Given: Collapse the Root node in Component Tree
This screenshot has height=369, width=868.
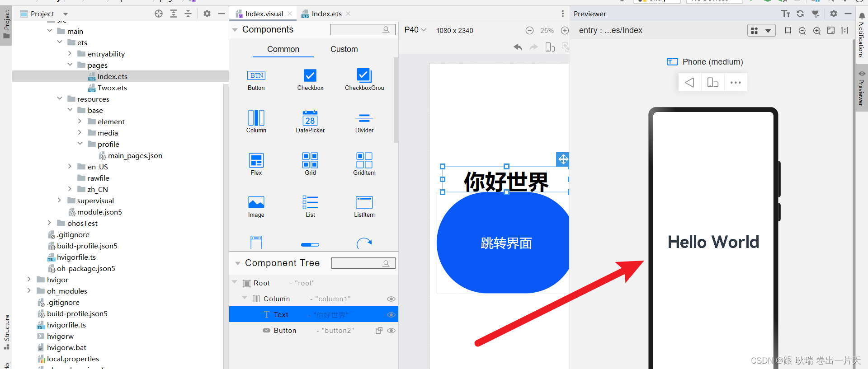Looking at the screenshot, I should click(235, 282).
